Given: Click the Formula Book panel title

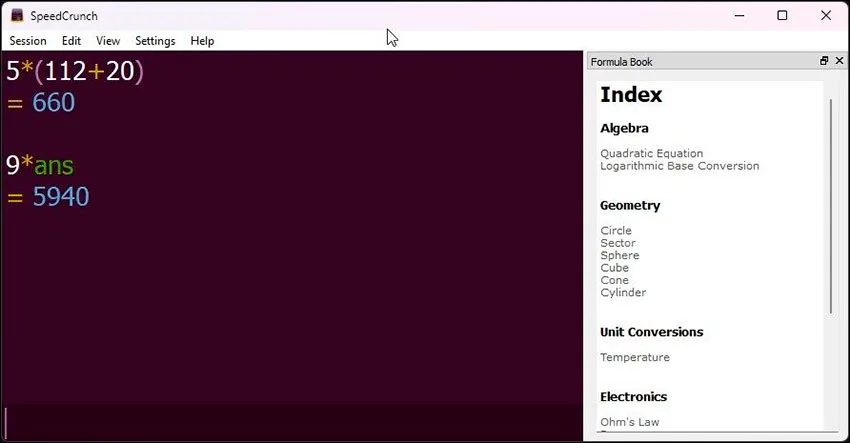Looking at the screenshot, I should [x=621, y=62].
